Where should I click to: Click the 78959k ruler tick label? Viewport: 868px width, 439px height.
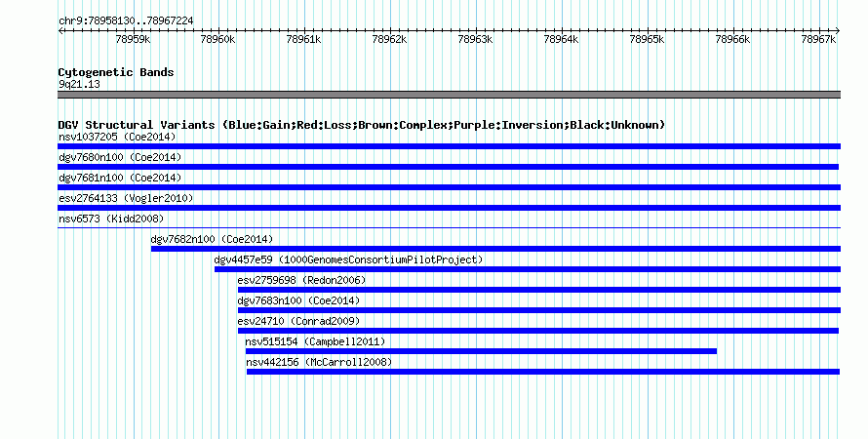click(133, 39)
